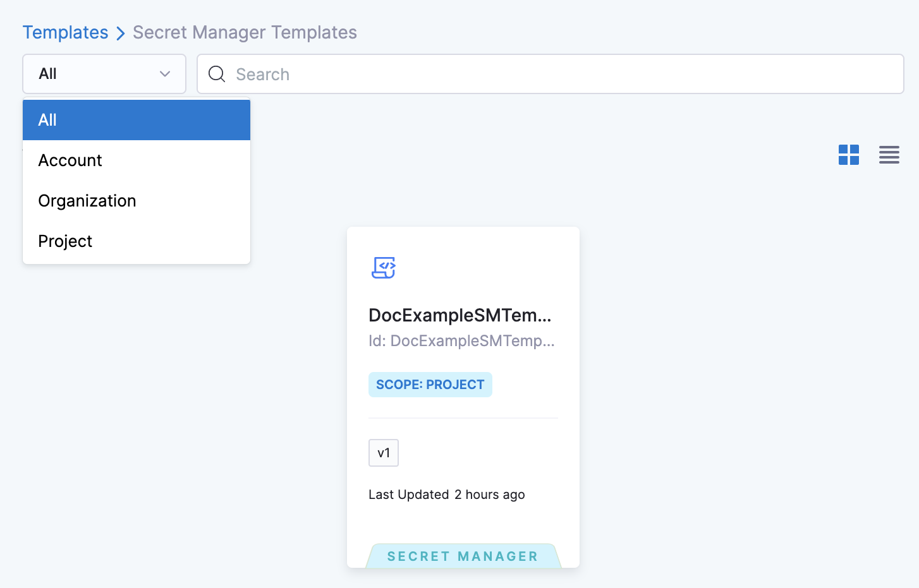Click the Last Updated 2 hours ago text
Image resolution: width=919 pixels, height=588 pixels.
446,495
